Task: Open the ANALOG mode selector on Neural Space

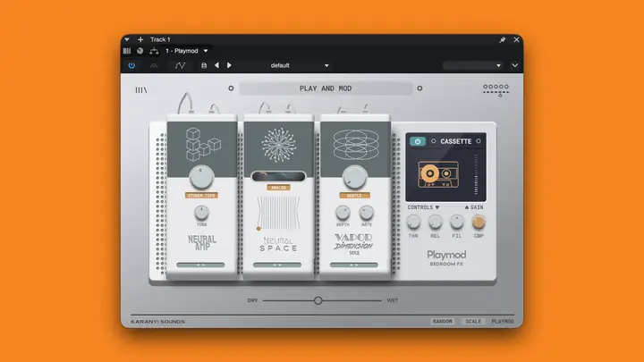Action: (278, 188)
